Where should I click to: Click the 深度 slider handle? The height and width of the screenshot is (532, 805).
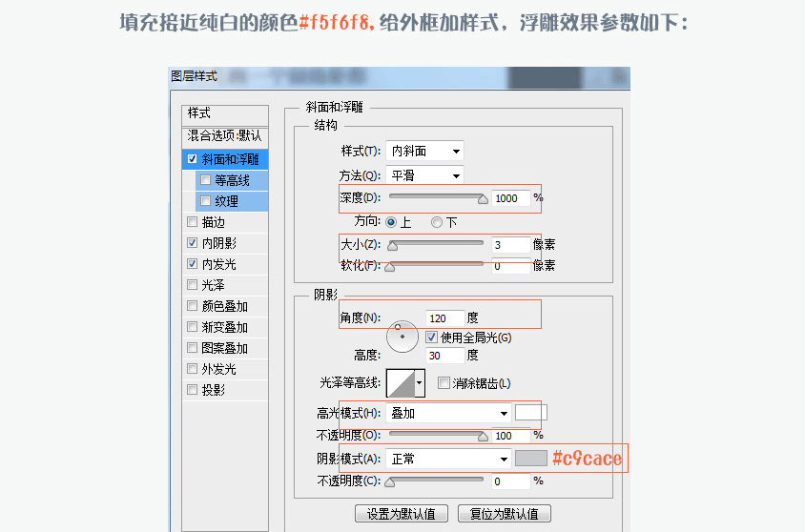point(483,198)
